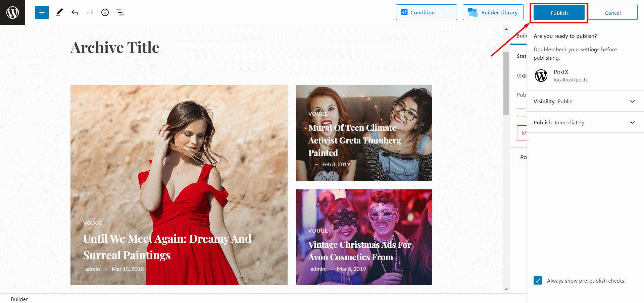Select the Builder label in the status bar
The image size is (644, 303).
(x=19, y=299)
